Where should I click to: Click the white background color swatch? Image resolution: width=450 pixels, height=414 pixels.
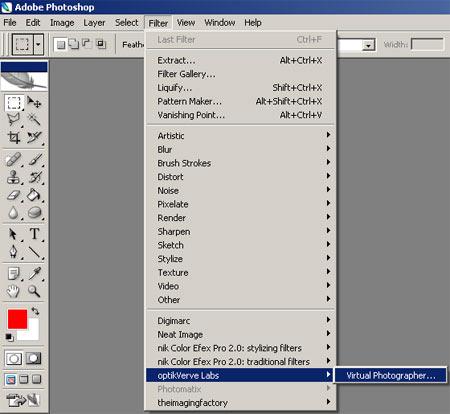click(x=32, y=333)
